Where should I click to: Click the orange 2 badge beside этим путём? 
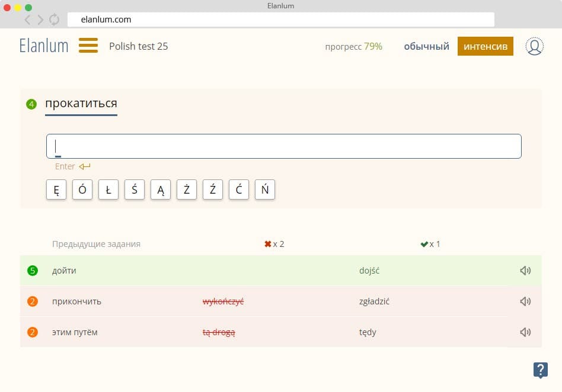(33, 332)
